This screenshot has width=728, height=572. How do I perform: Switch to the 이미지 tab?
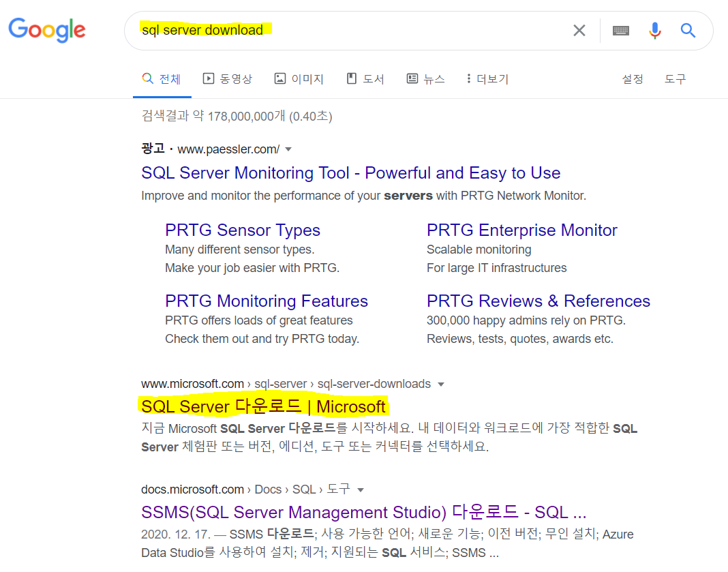299,79
